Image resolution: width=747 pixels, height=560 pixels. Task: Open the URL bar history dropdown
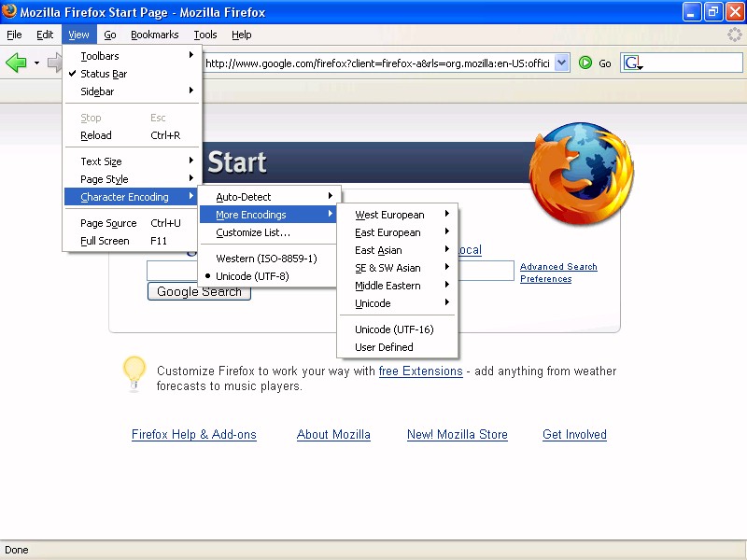point(562,63)
